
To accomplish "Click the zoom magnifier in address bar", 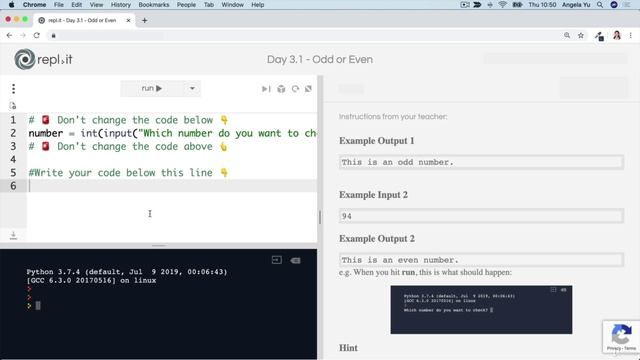I will point(567,36).
